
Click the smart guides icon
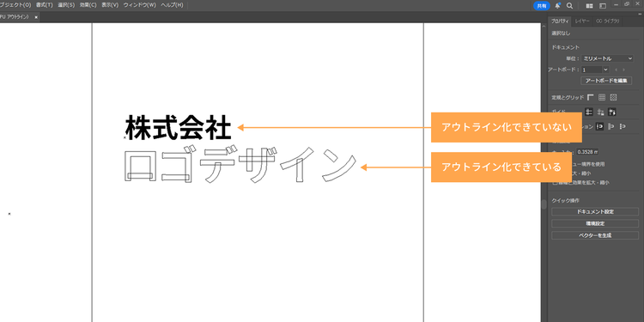[x=612, y=112]
